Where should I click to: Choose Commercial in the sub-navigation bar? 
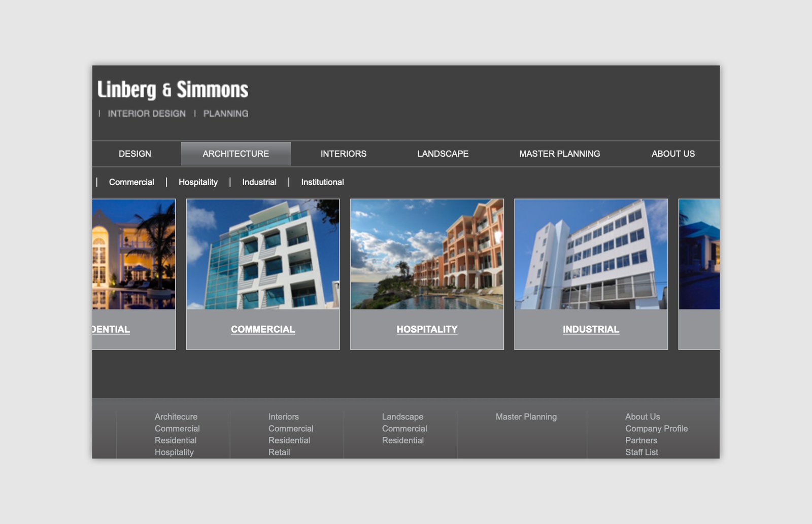tap(131, 182)
